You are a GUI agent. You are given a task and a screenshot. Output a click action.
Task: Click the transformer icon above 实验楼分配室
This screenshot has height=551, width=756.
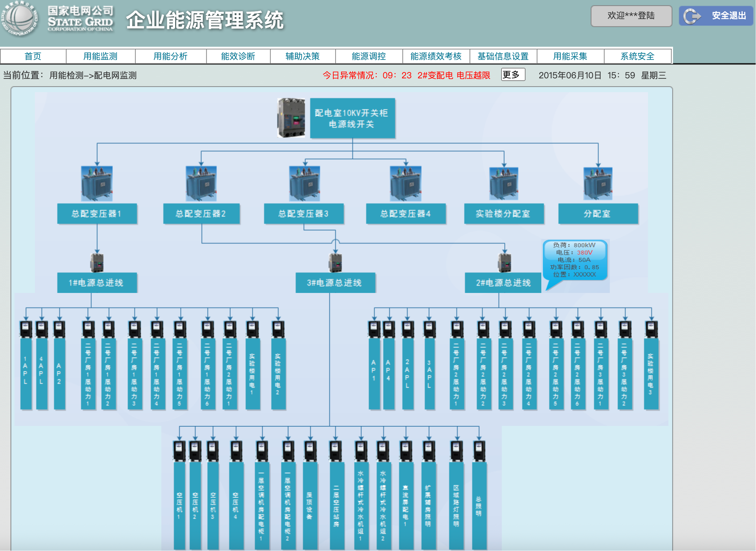[504, 184]
